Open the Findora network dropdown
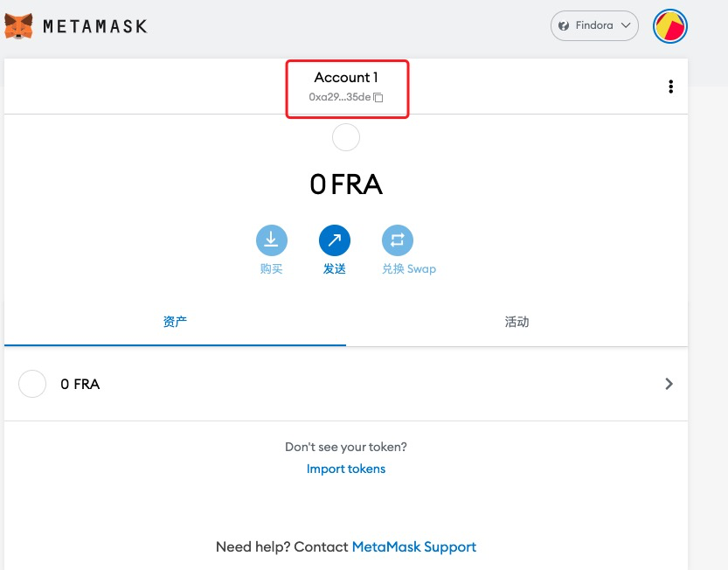This screenshot has width=728, height=570. [595, 26]
